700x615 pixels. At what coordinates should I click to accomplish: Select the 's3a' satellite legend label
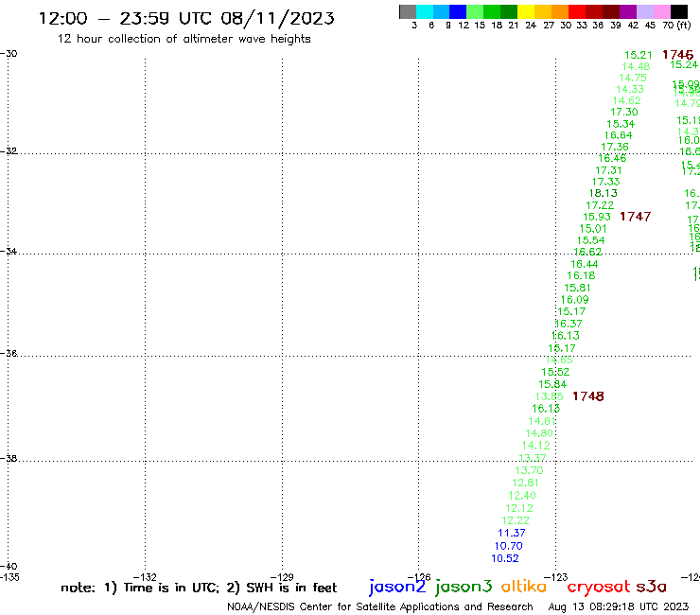(652, 587)
